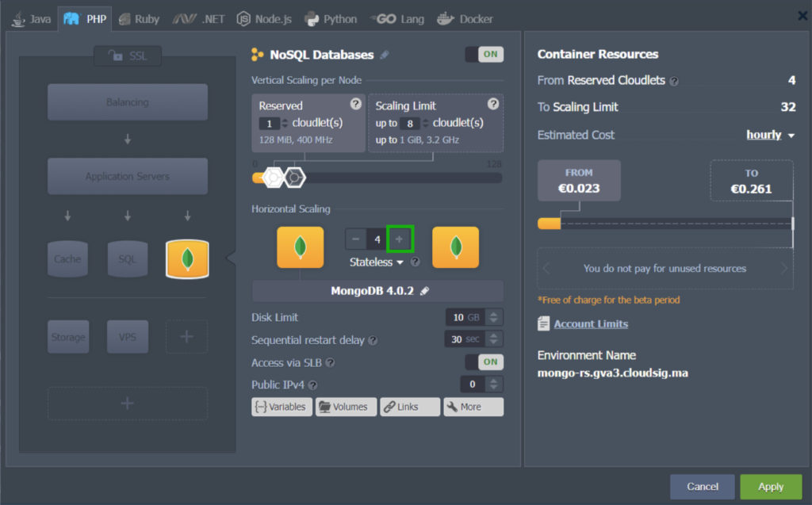
Task: Open the MongoDB 4.0.2 version selector
Action: (377, 291)
